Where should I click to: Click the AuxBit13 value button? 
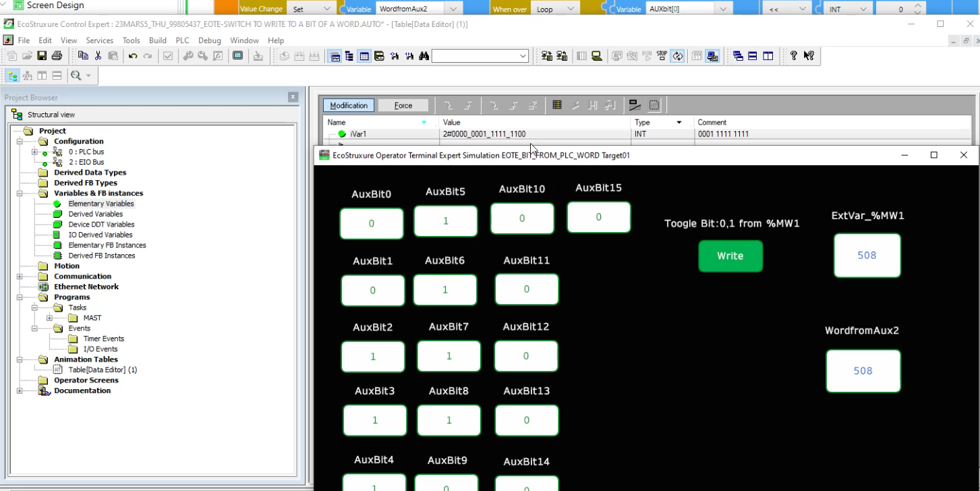(527, 420)
